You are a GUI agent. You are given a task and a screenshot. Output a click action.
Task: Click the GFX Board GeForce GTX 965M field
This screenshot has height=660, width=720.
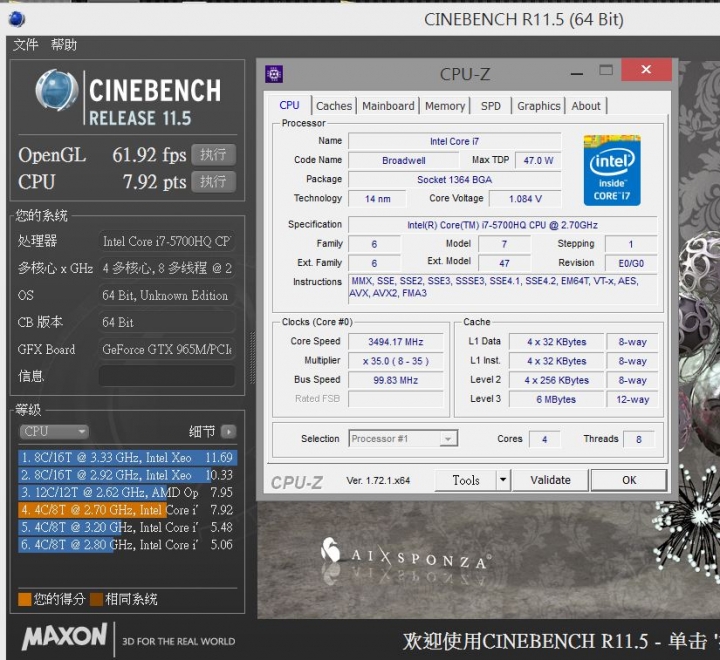tap(167, 349)
